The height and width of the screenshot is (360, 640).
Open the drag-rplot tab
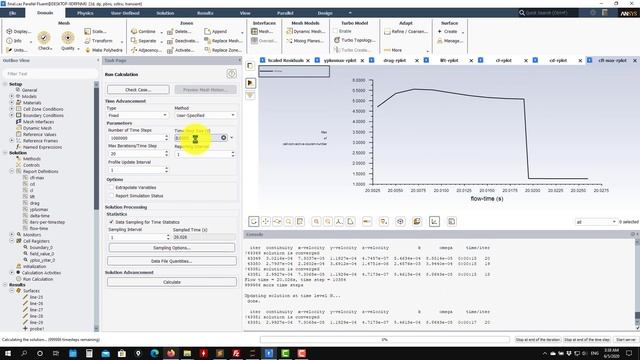click(x=395, y=60)
